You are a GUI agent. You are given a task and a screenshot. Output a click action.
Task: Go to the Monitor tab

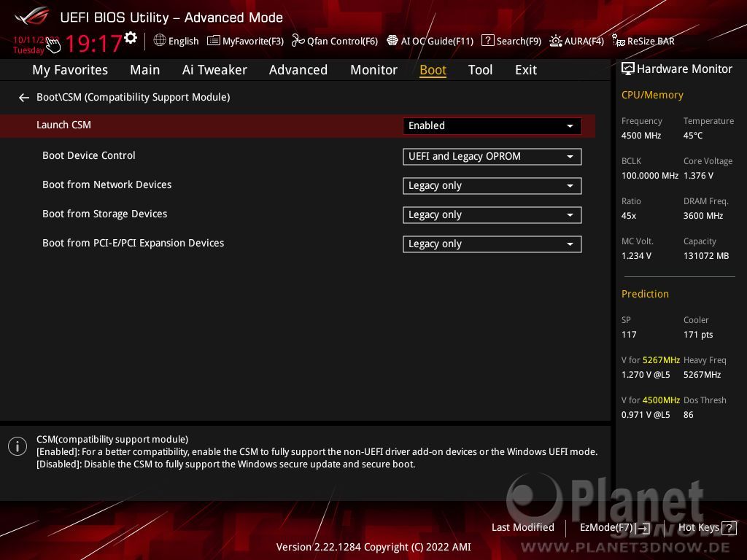[374, 70]
